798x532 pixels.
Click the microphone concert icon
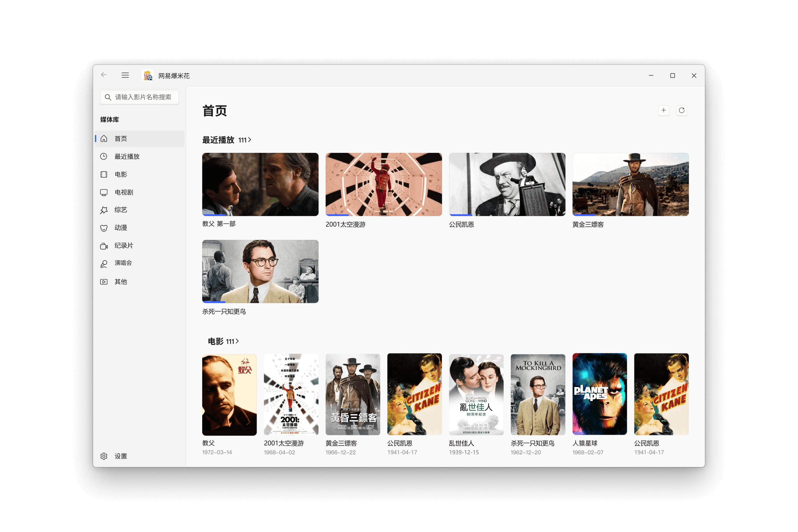point(104,264)
